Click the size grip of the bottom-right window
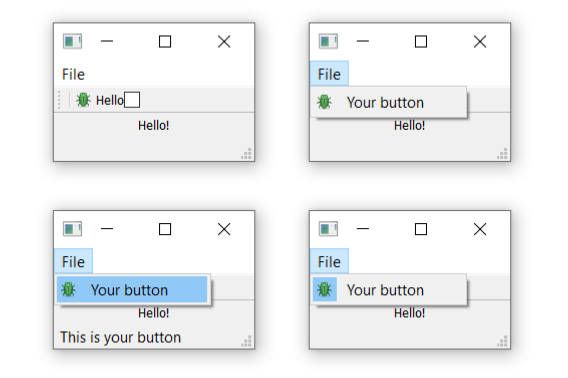Image resolution: width=568 pixels, height=378 pixels. 502,341
